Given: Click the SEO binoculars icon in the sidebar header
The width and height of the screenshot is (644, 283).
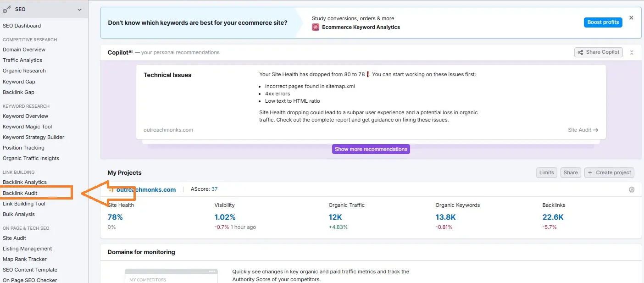Looking at the screenshot, I should (6, 9).
